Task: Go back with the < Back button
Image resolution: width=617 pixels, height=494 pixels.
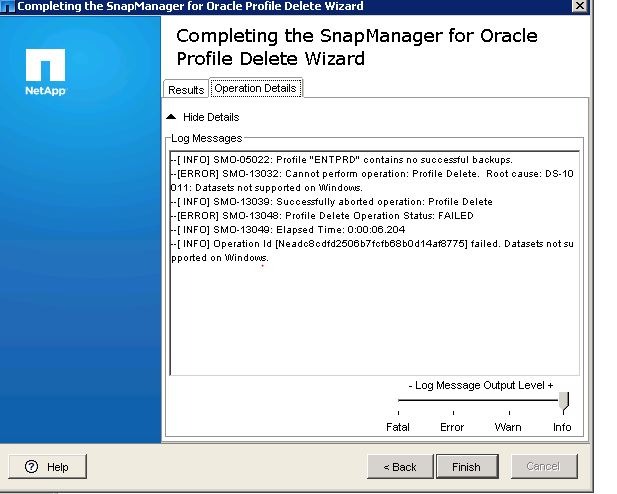Action: [x=400, y=467]
